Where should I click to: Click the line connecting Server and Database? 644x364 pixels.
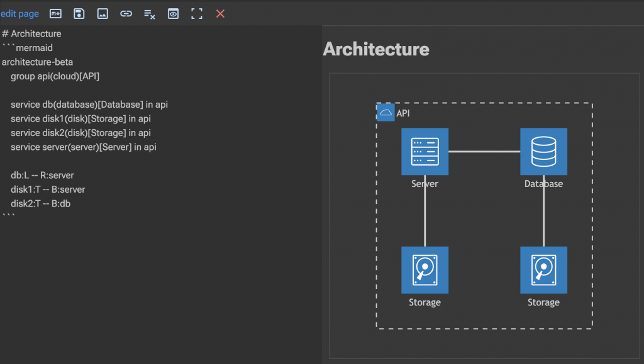pyautogui.click(x=484, y=152)
